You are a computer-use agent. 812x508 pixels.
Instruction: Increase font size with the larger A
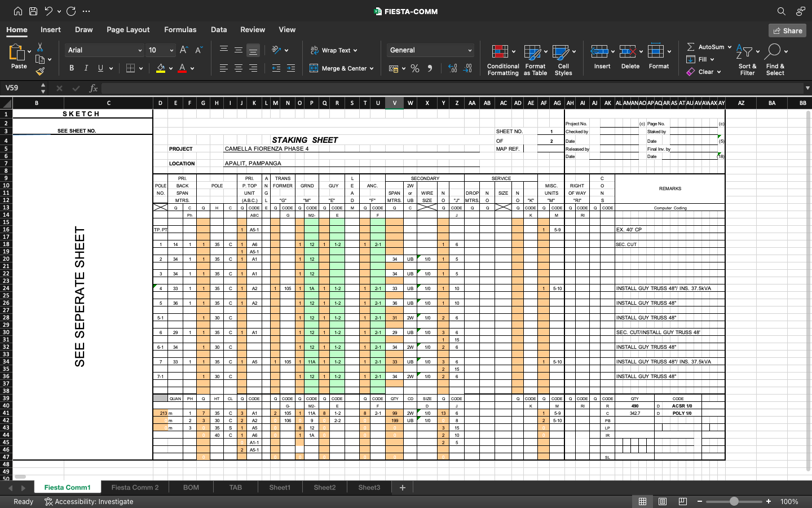(x=183, y=50)
